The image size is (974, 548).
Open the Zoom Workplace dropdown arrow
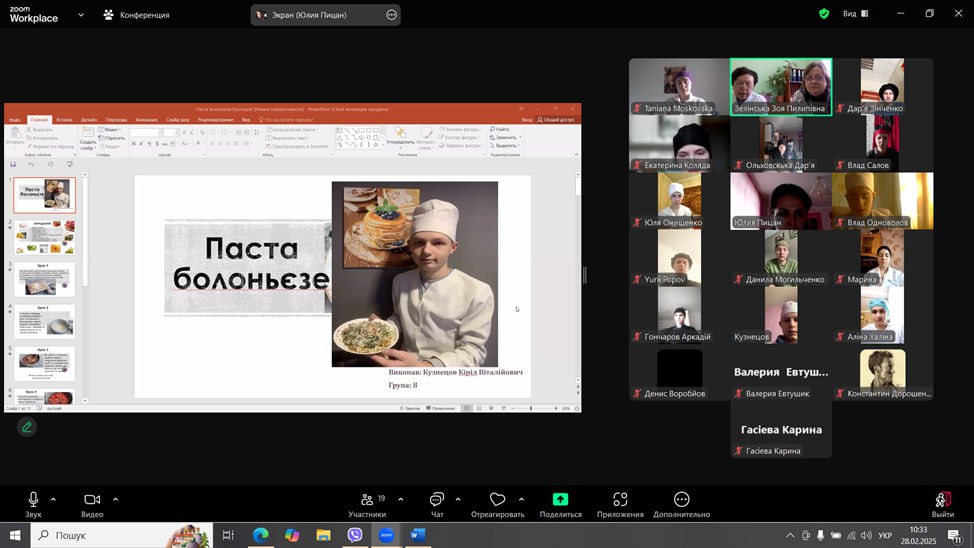point(81,15)
